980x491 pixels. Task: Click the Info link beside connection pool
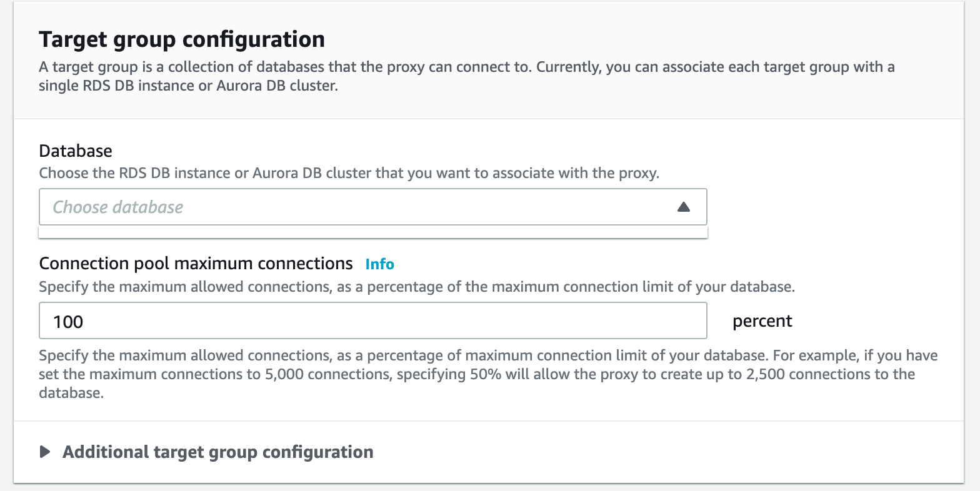[x=379, y=264]
